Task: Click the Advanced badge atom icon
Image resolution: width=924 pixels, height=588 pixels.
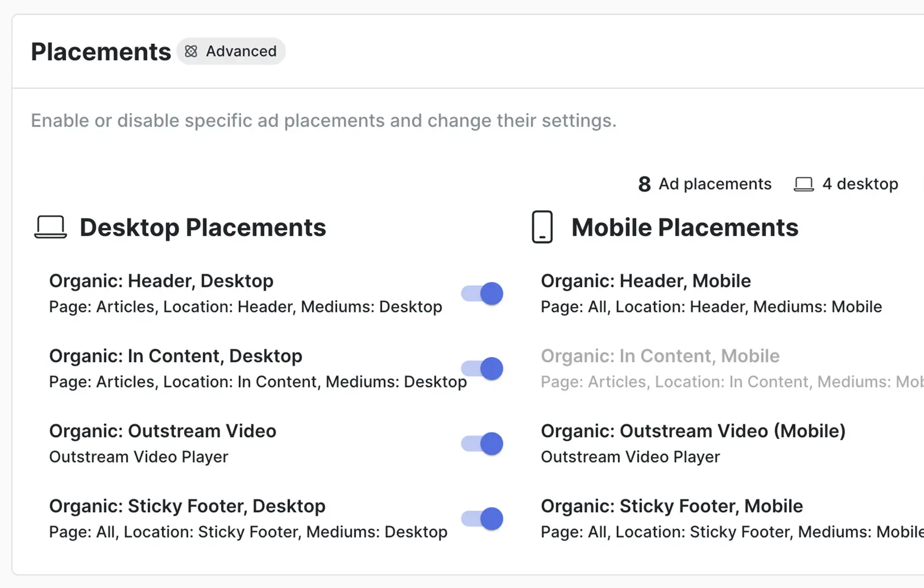Action: 191,52
